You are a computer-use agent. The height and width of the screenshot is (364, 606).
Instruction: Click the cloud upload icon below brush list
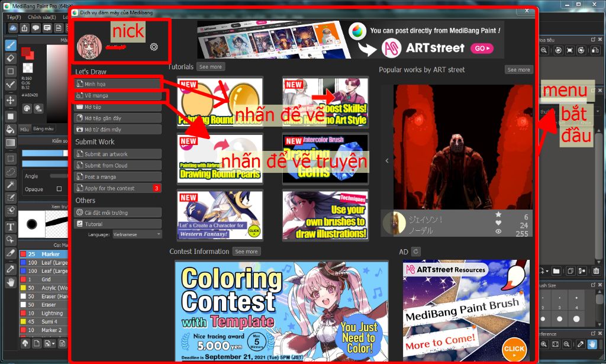(x=25, y=343)
